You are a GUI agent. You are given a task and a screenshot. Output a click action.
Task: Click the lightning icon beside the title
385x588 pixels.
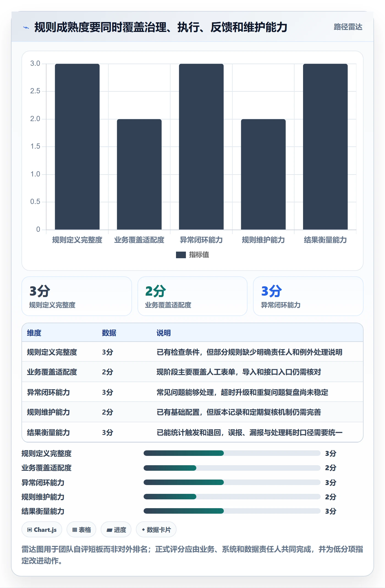(26, 28)
